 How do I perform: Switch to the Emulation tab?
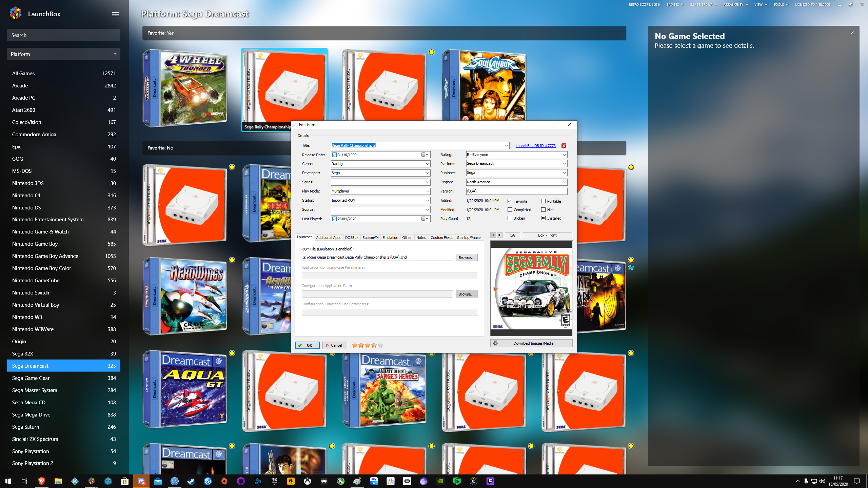(x=390, y=238)
